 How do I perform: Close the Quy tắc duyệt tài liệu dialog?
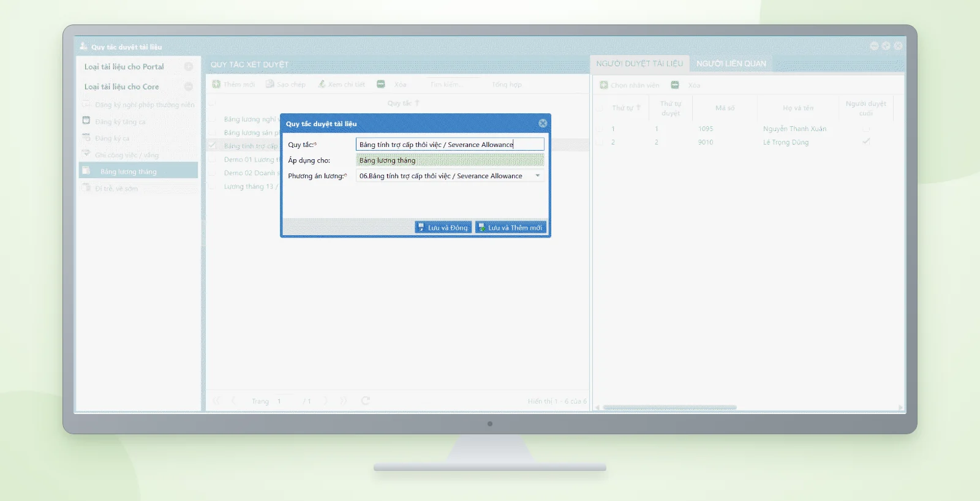[x=543, y=123]
